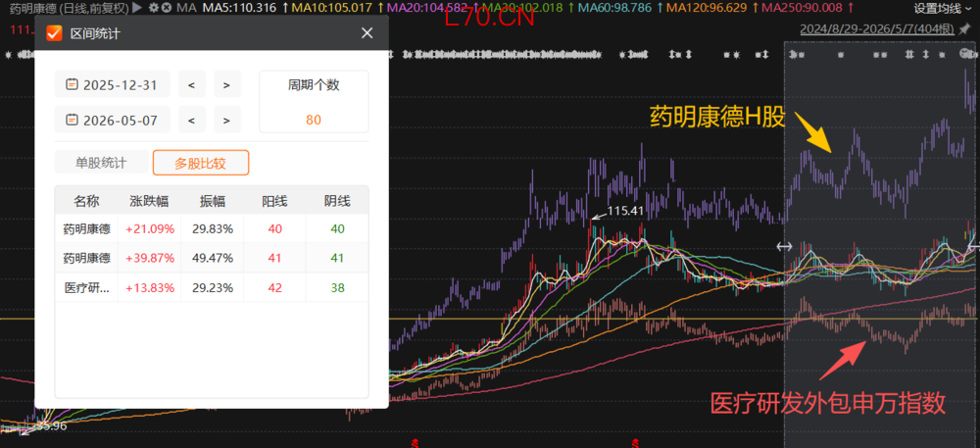Step the end date forward with >

click(x=227, y=120)
